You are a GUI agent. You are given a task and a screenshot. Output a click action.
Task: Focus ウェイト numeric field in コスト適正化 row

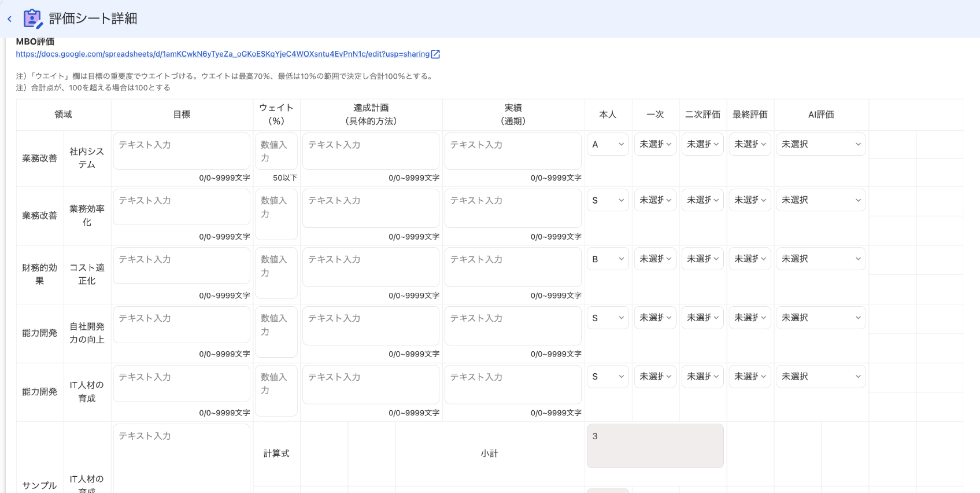[276, 273]
